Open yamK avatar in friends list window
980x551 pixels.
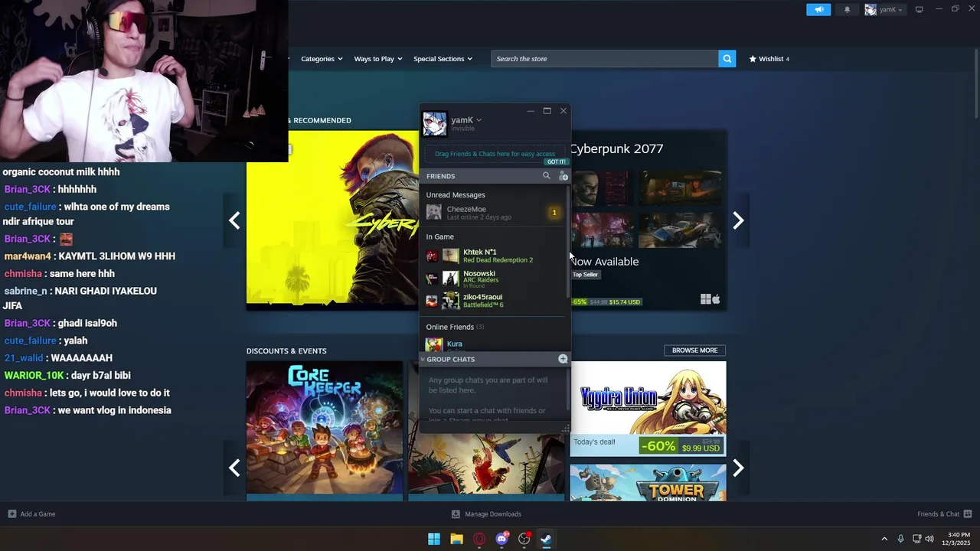(434, 123)
